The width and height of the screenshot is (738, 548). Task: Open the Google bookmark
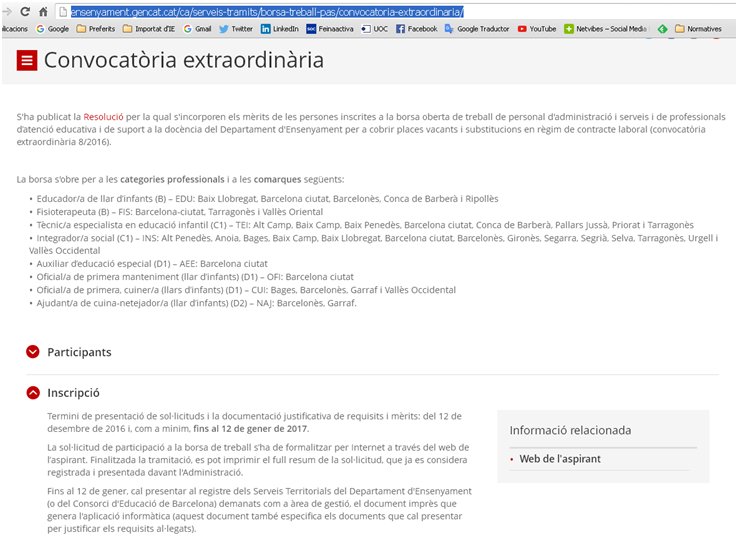(53, 29)
